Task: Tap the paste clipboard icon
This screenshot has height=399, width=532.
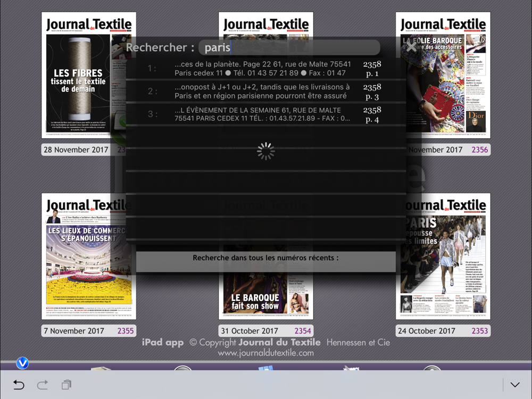Action: coord(66,385)
